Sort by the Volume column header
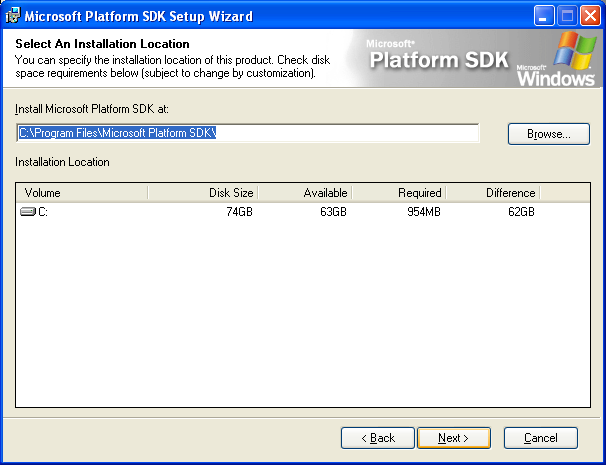Screen dimensions: 606x465 tap(82, 192)
